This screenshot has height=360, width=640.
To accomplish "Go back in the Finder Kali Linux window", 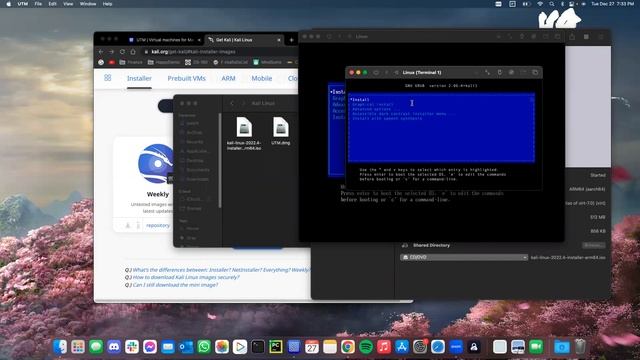I will (x=232, y=103).
